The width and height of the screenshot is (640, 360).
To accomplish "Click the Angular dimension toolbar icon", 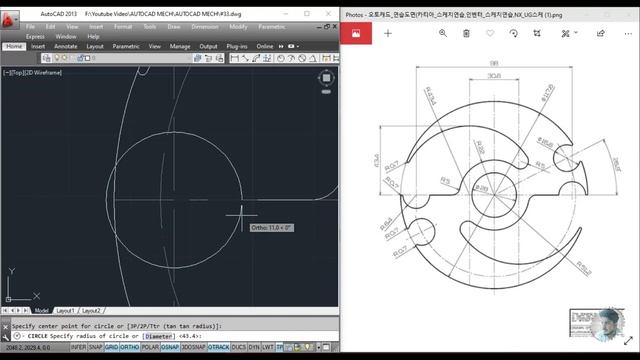I will 312,58.
